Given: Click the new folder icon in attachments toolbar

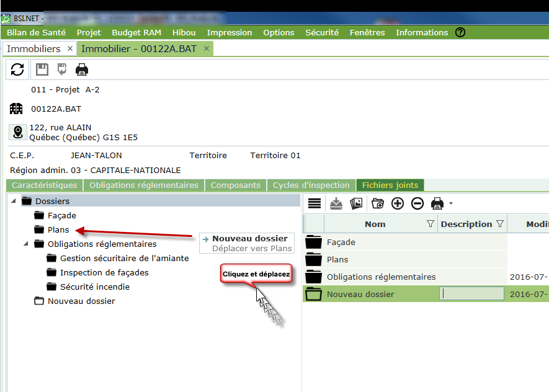Looking at the screenshot, I should click(377, 203).
